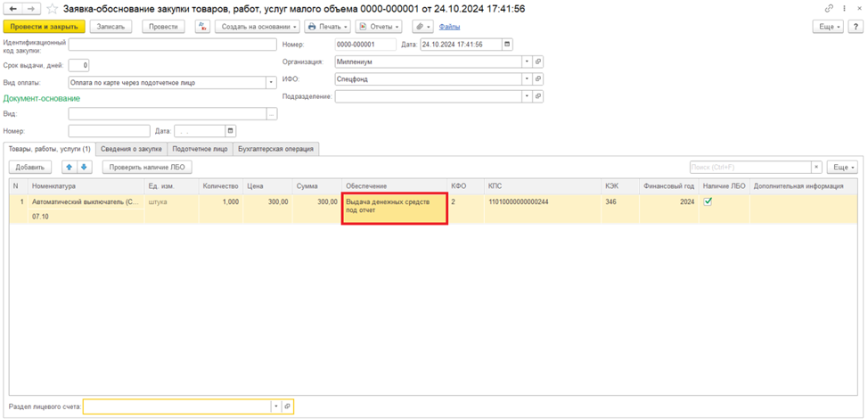Screen dimensions: 868x419
Task: Click the Провести и закрыть button
Action: click(44, 27)
